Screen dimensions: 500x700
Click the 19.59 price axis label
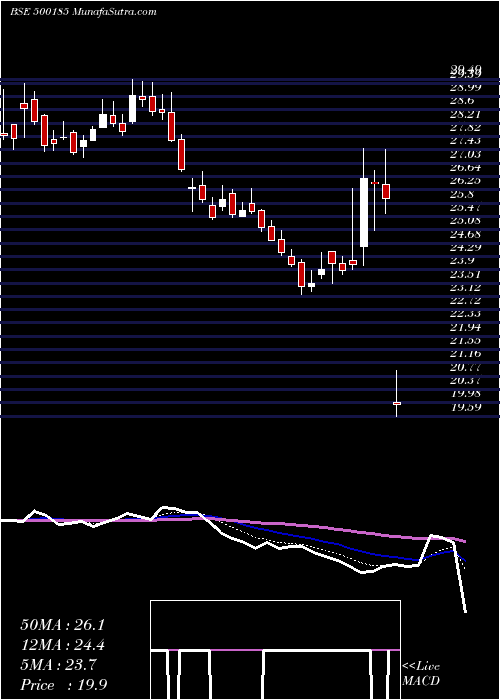(x=466, y=407)
